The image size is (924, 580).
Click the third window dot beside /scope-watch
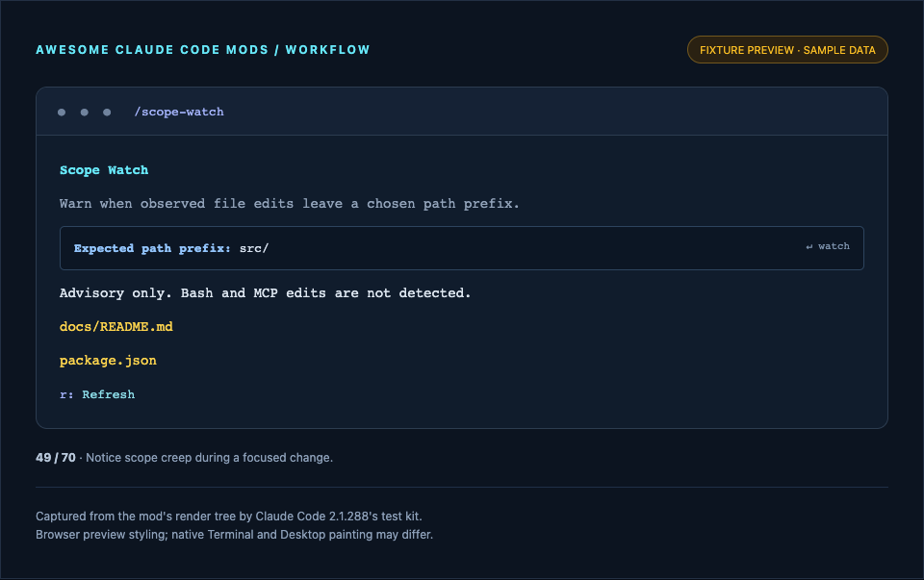coord(107,113)
